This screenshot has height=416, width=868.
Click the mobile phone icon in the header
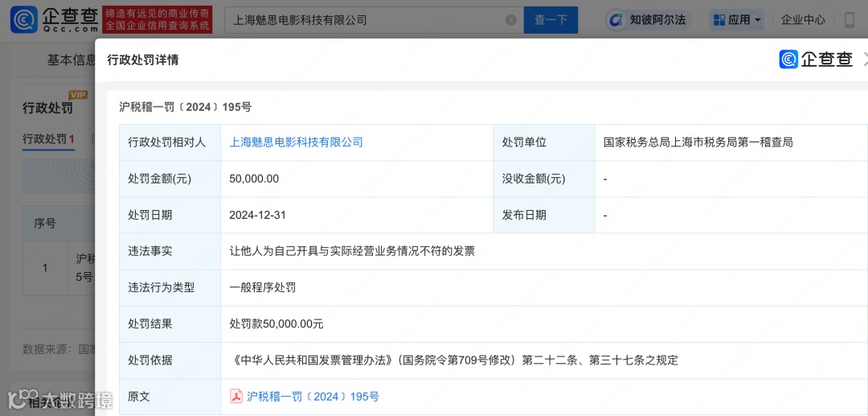point(850,20)
